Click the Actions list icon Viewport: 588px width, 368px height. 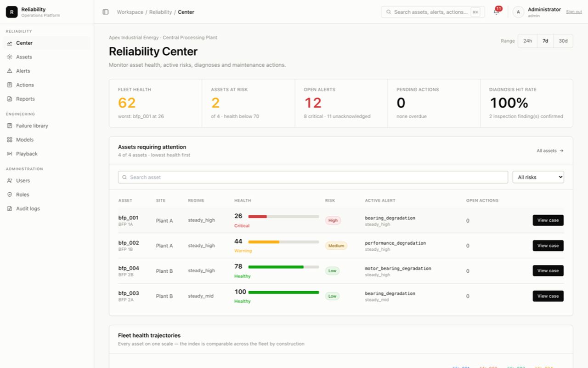click(x=10, y=85)
